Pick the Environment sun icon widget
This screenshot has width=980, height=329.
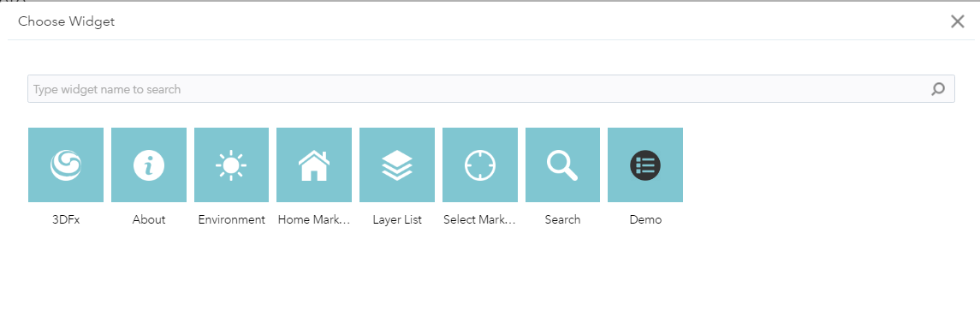coord(231,165)
